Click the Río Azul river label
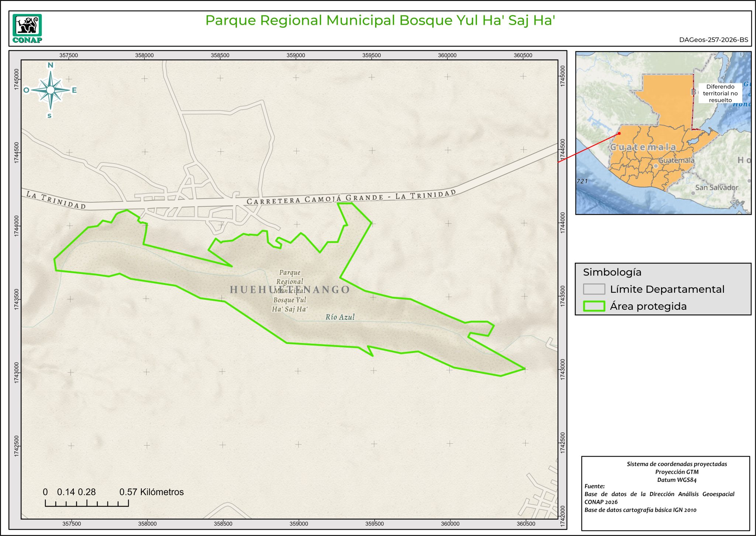 click(x=340, y=317)
